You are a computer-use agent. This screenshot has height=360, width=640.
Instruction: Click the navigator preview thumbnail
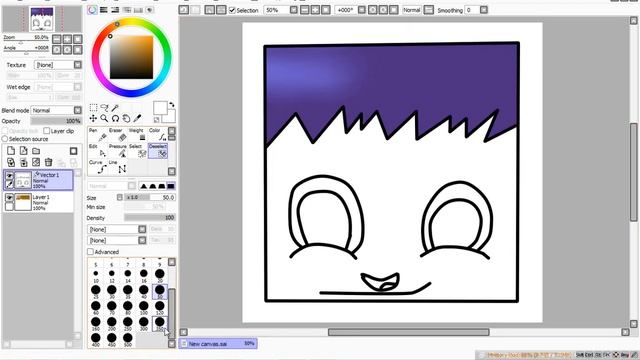pyautogui.click(x=42, y=19)
